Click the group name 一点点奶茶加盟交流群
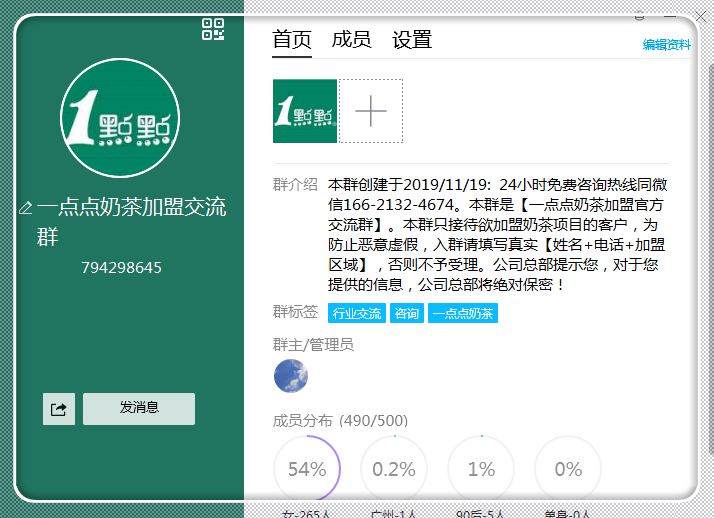The image size is (714, 518). pos(131,222)
